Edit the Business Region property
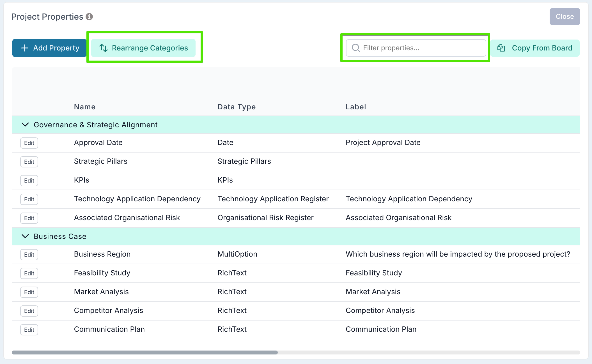The width and height of the screenshot is (592, 364). click(29, 255)
